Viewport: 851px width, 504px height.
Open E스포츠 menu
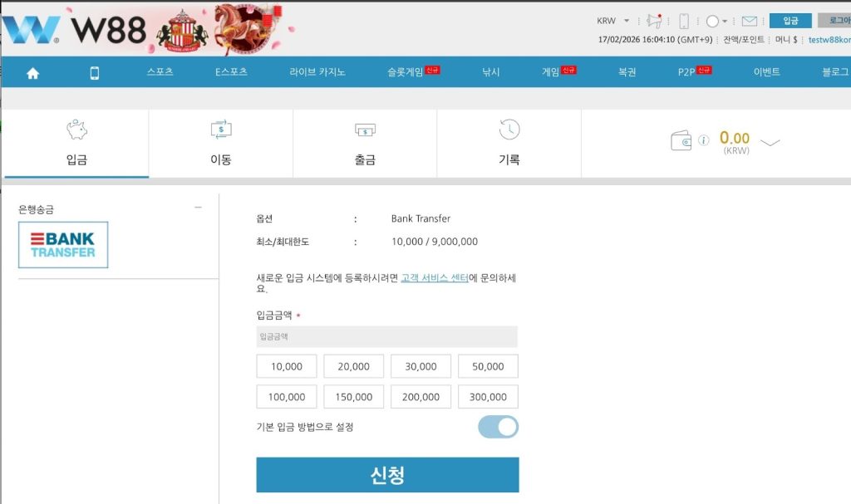(x=231, y=71)
